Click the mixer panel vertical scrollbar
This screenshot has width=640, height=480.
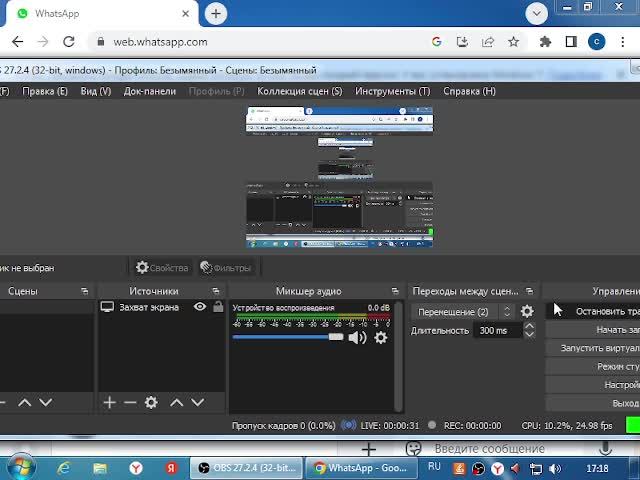coord(399,356)
